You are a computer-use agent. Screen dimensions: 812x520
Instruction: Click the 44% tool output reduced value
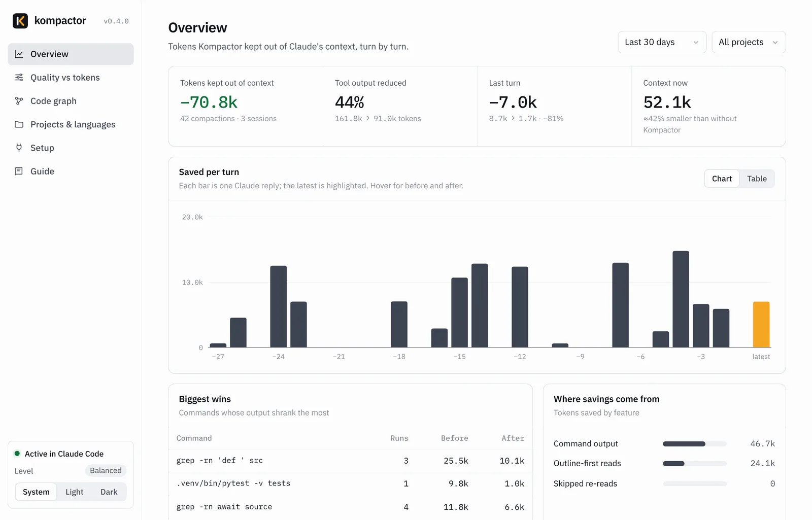click(x=349, y=102)
